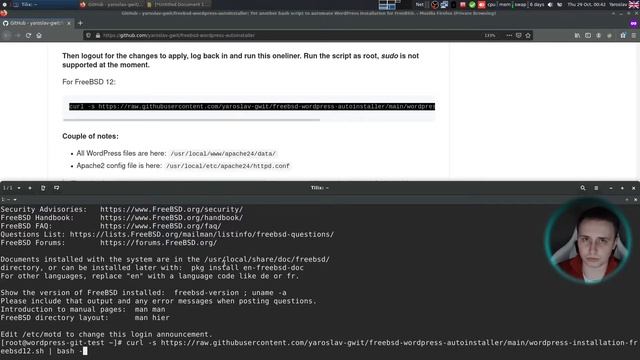Open Firefox library icon

coord(577,36)
